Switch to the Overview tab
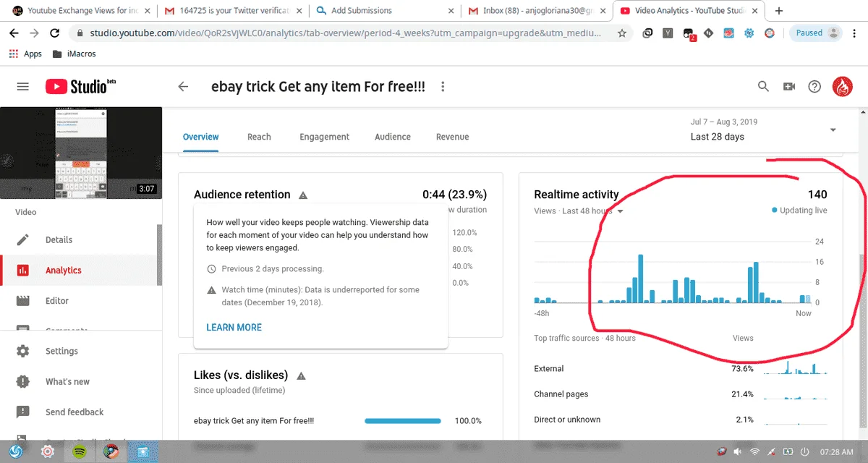Viewport: 868px width, 463px height. (200, 137)
